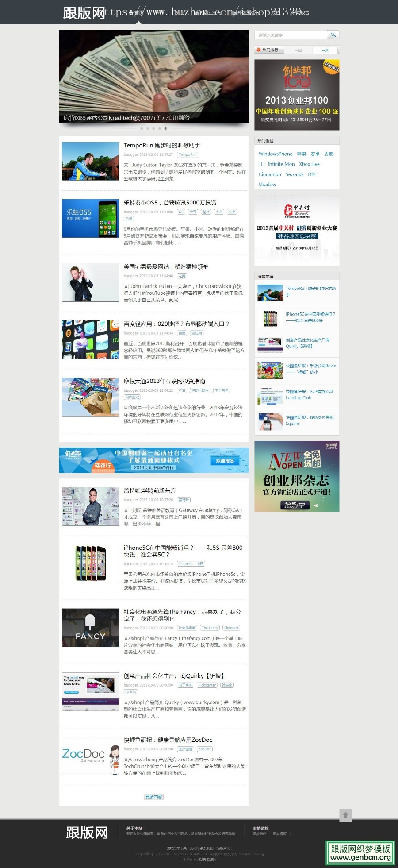Open the Angry Birds recommended thumbnail
Viewport: 398px width, 868px height.
click(x=270, y=370)
